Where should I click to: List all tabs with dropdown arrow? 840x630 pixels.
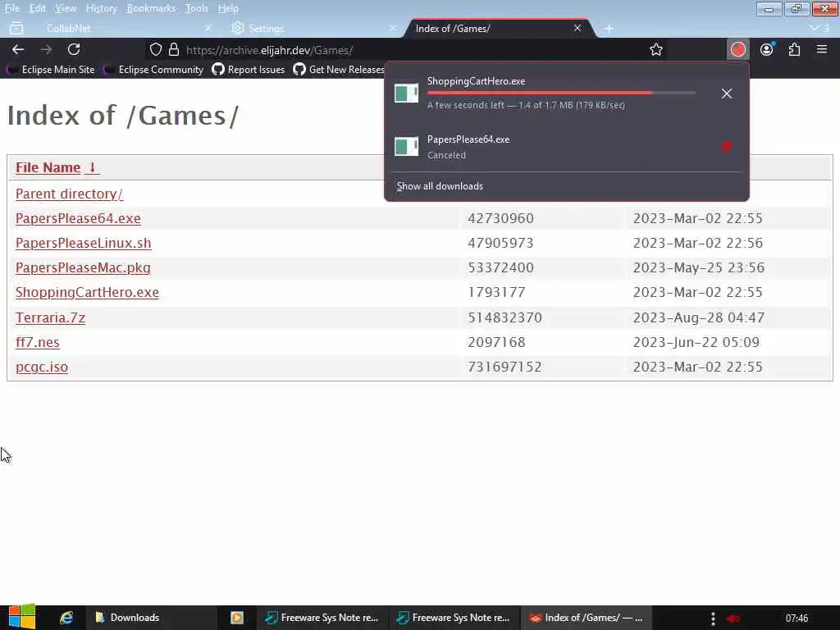point(815,29)
